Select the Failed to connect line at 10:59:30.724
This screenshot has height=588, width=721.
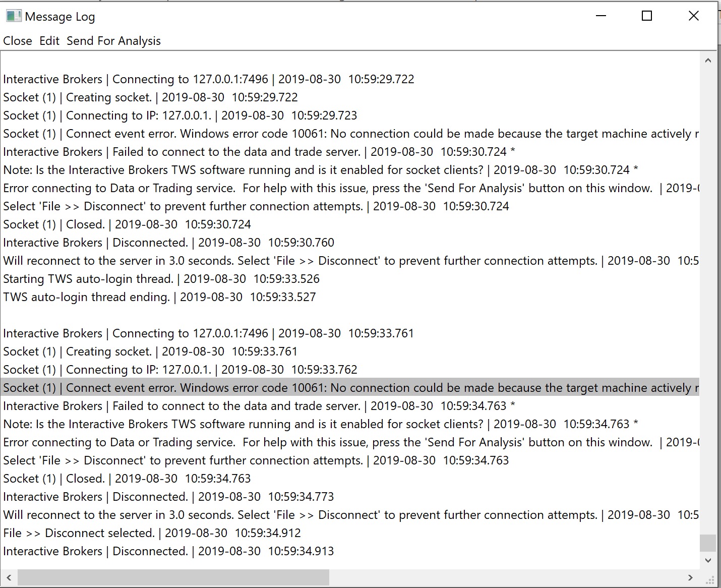tap(259, 152)
